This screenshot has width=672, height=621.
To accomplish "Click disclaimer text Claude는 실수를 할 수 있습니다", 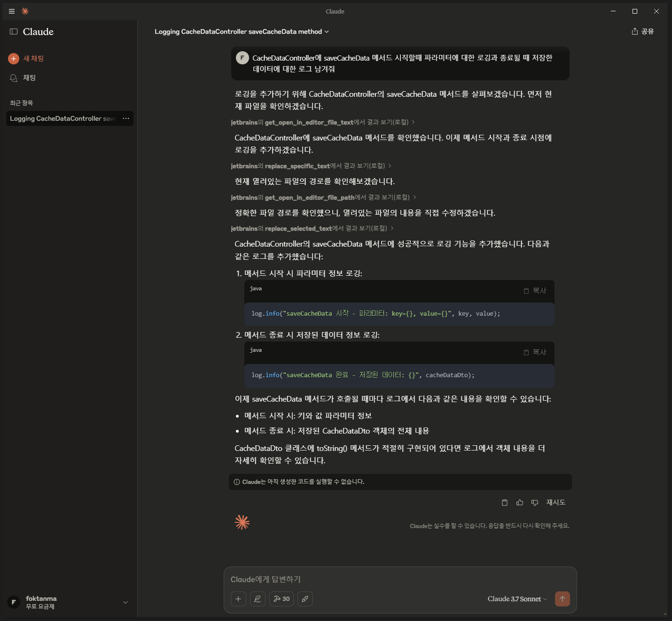I will click(490, 526).
